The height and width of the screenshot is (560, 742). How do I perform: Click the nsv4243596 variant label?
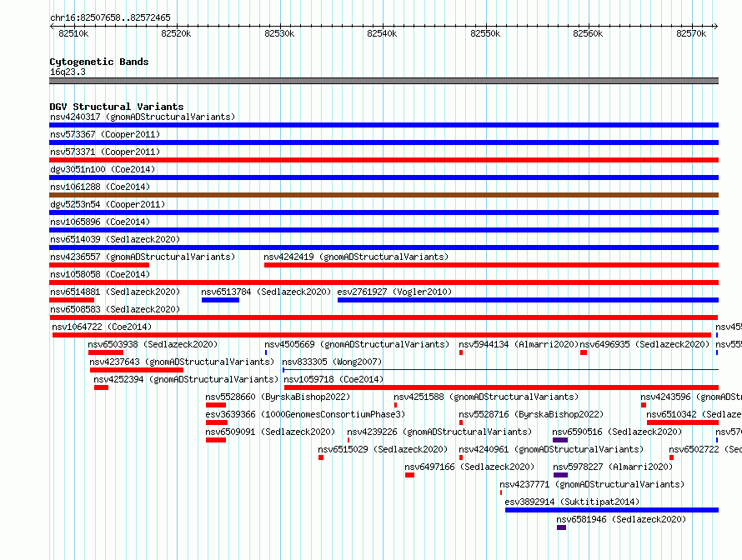click(691, 397)
